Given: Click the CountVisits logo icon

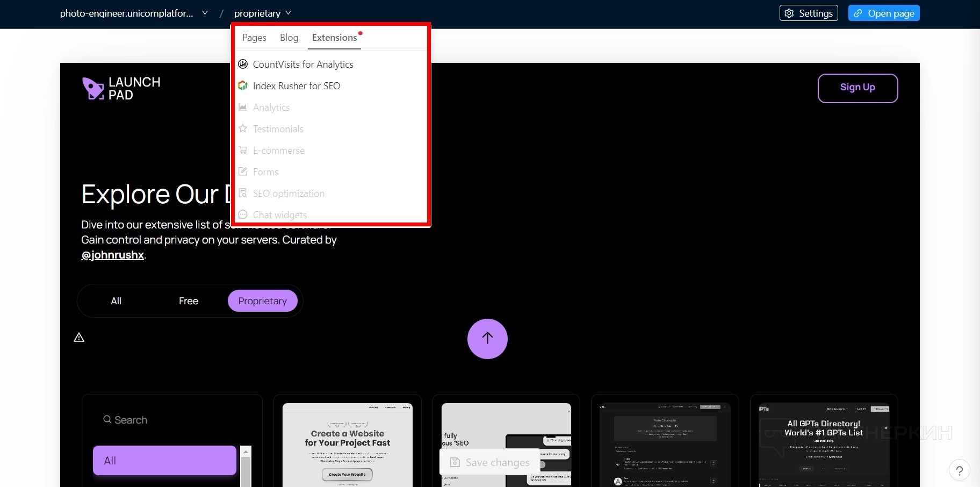Looking at the screenshot, I should click(243, 65).
